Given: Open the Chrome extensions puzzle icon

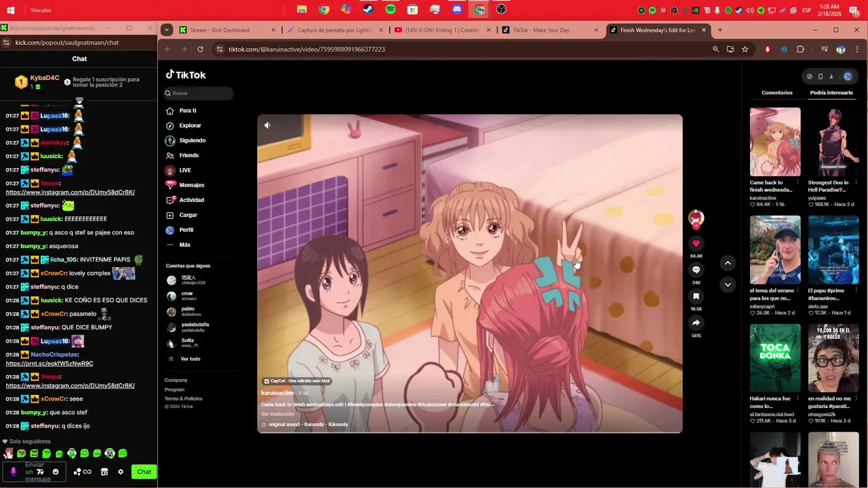Looking at the screenshot, I should [800, 49].
